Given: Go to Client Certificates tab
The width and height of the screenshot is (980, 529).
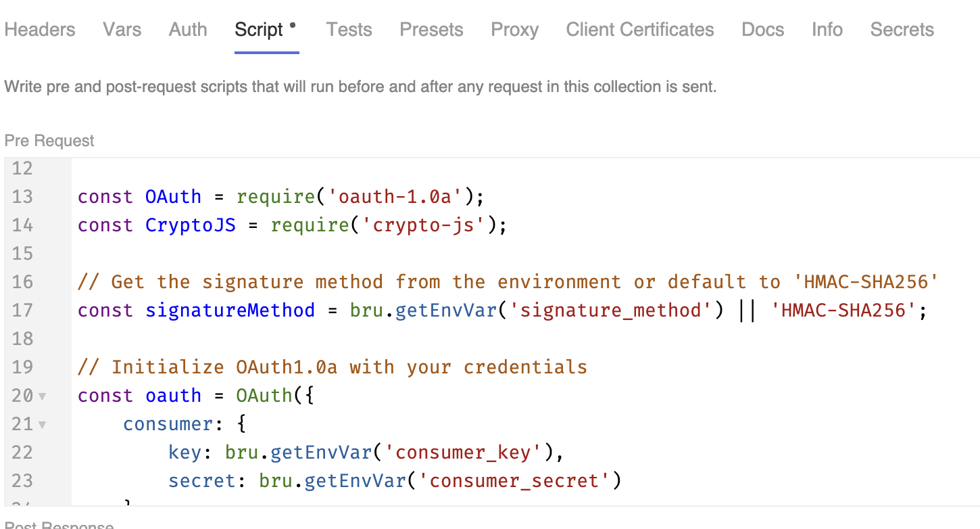Looking at the screenshot, I should (x=640, y=30).
